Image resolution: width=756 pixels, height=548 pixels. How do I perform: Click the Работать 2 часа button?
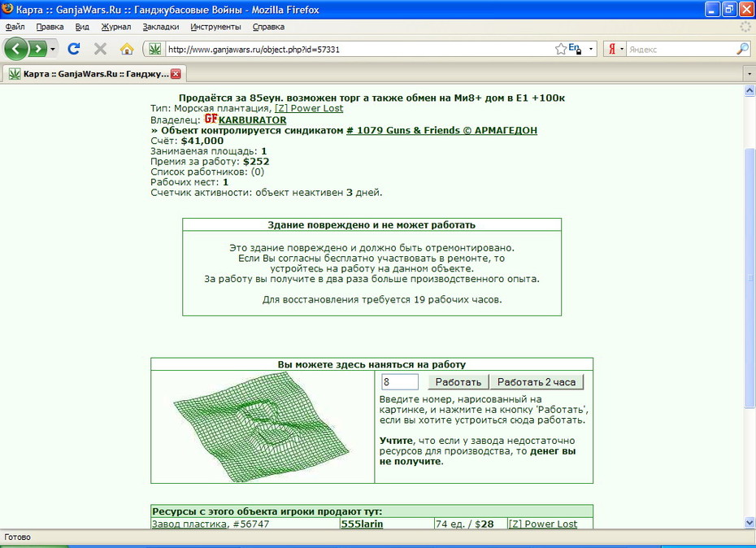[x=537, y=382]
